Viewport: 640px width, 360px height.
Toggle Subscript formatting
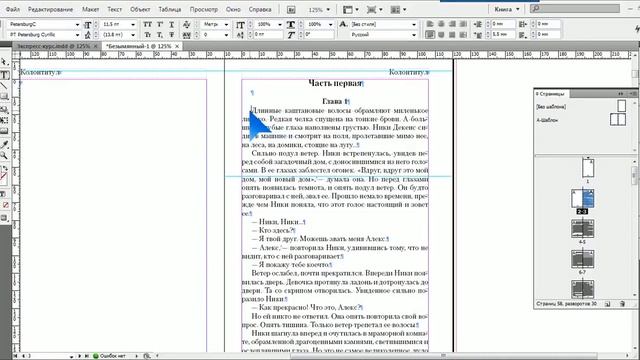coord(160,35)
